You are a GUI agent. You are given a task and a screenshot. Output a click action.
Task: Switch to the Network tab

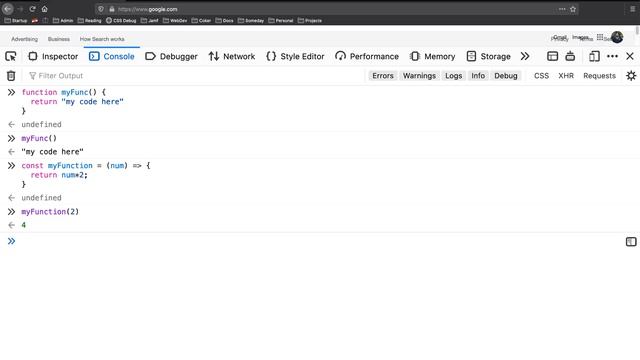[x=232, y=56]
